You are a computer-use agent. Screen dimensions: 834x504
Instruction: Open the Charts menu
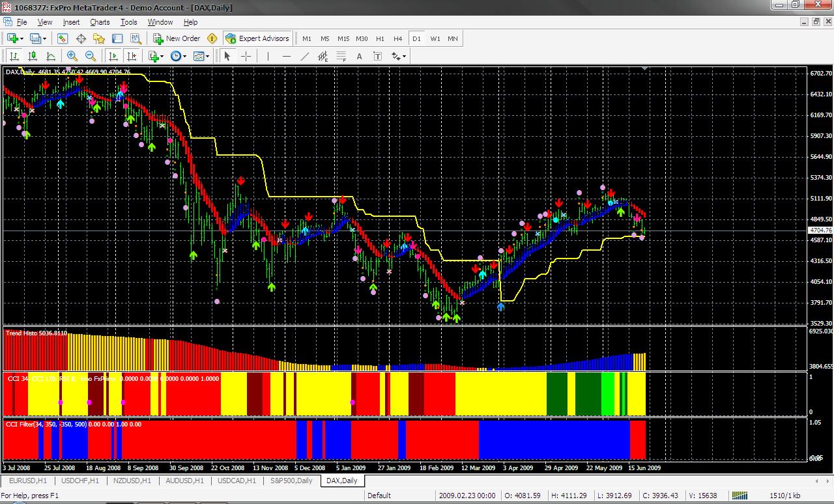point(100,22)
